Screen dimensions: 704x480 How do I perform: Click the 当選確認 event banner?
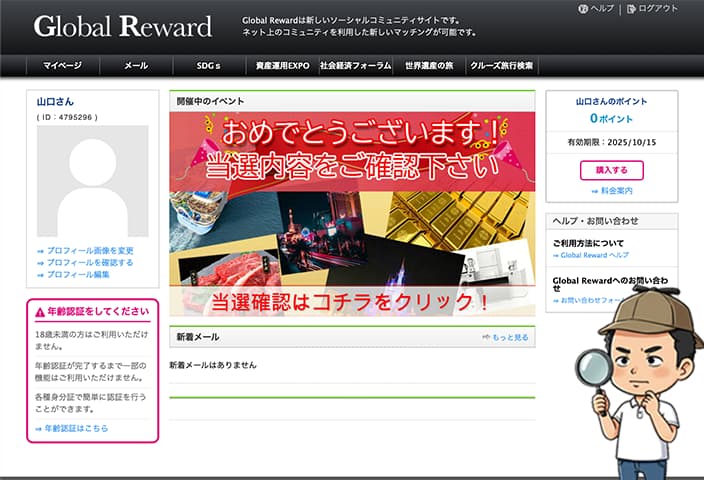click(x=352, y=214)
